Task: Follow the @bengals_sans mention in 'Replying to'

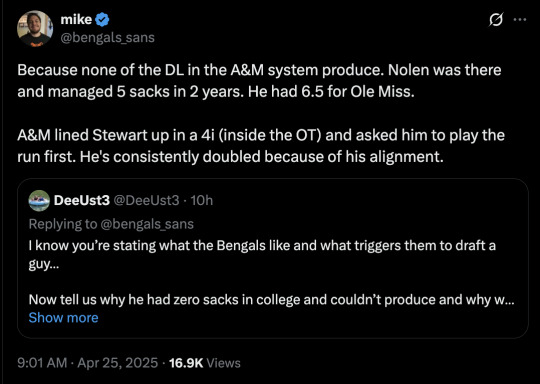Action: 147,224
